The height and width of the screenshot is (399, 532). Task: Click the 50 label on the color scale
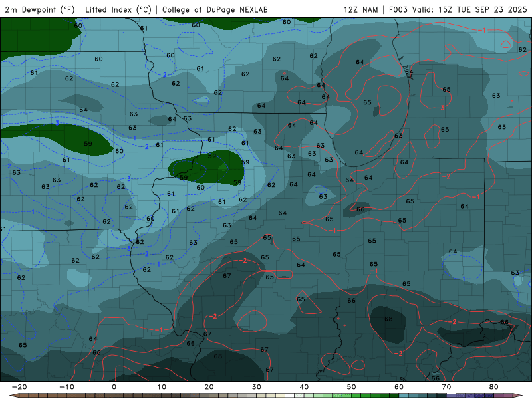click(352, 387)
